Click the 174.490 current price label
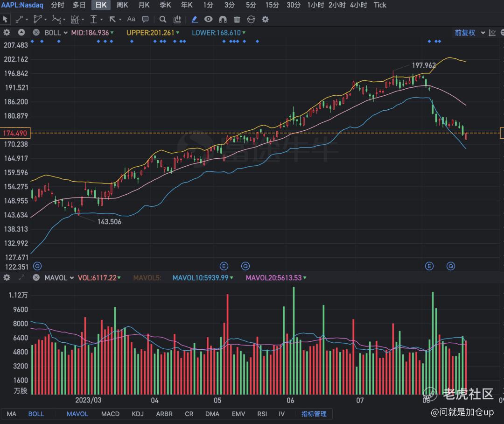This screenshot has width=504, height=424. (15, 133)
